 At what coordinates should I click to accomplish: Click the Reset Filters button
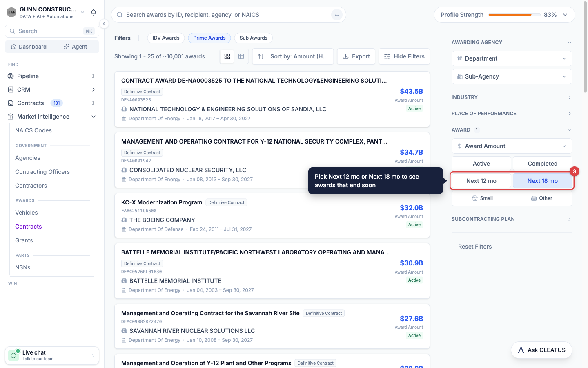pos(475,247)
